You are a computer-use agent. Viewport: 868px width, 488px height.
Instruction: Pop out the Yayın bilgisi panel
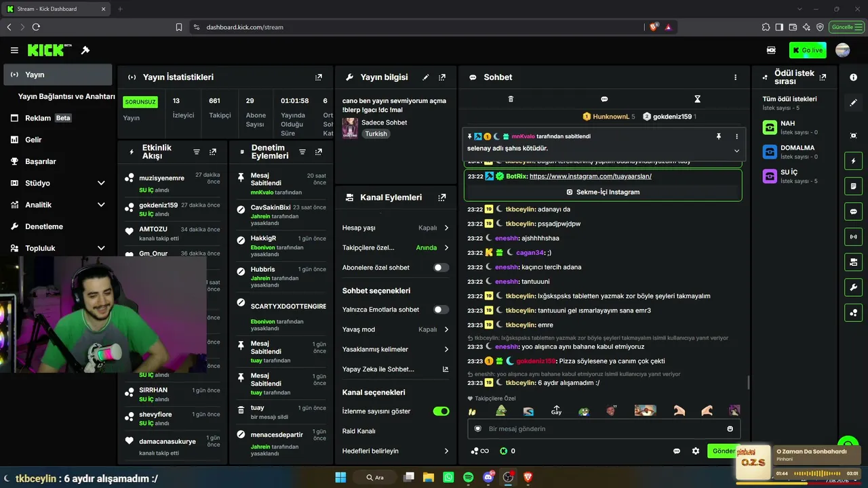coord(442,77)
